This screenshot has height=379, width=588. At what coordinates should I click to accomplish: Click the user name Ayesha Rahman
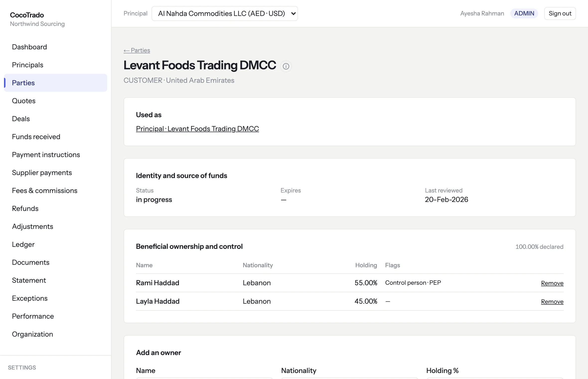(x=482, y=13)
